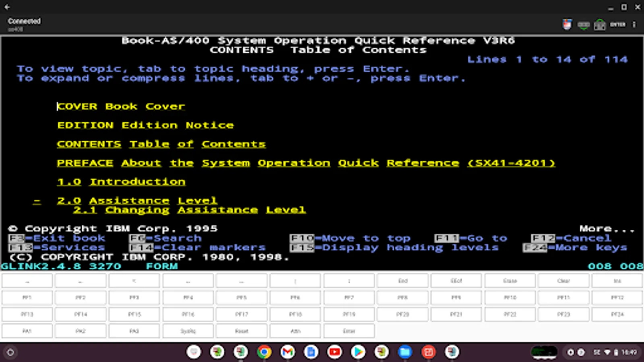The height and width of the screenshot is (362, 644).
Task: Tap the PF11 key
Action: [563, 298]
